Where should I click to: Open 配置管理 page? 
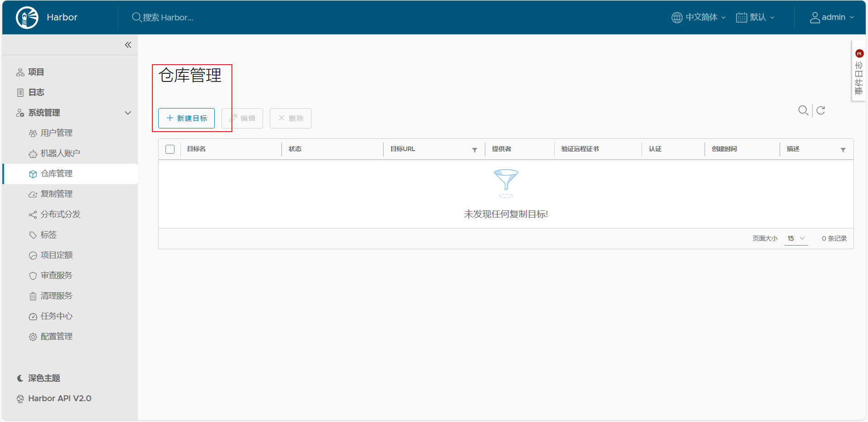point(57,337)
